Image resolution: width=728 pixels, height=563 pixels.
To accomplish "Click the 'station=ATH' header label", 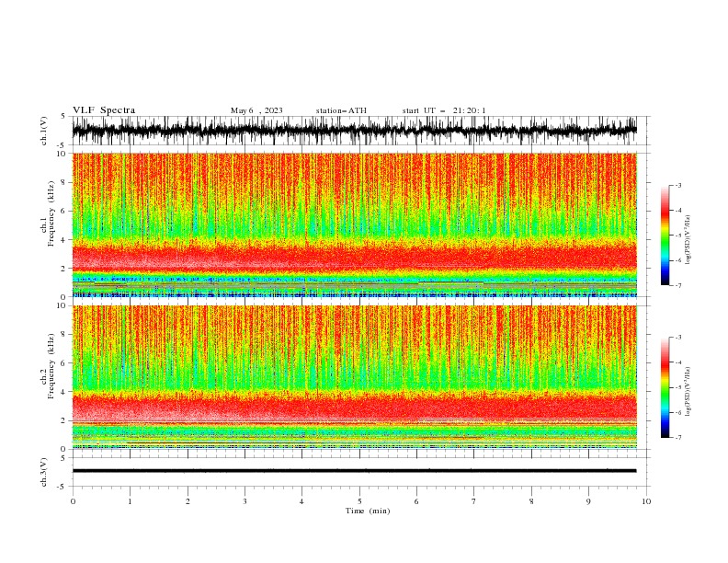I will [341, 110].
